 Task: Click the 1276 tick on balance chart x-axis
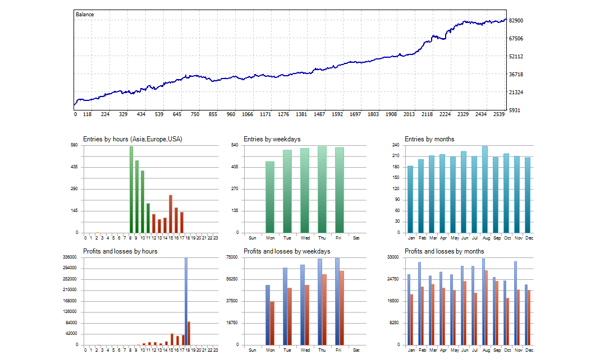coord(283,114)
